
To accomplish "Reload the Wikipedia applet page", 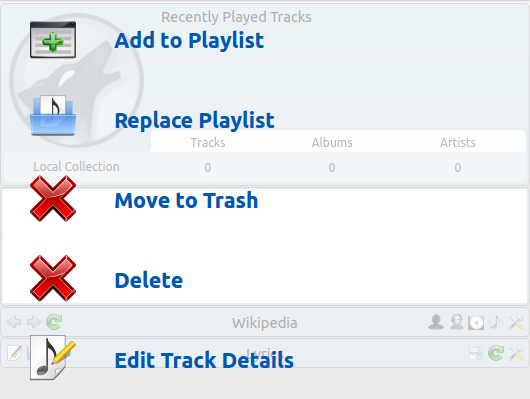I will pos(54,322).
